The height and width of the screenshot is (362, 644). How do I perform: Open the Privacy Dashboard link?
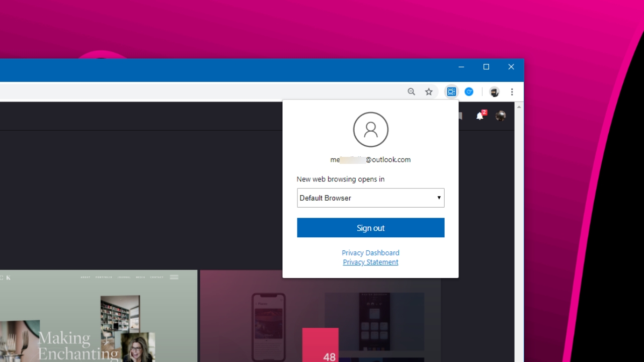point(371,253)
